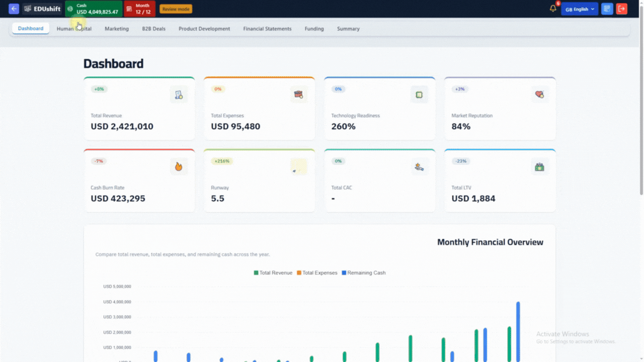Click the Market Reputation heart icon
The image size is (644, 362).
539,95
